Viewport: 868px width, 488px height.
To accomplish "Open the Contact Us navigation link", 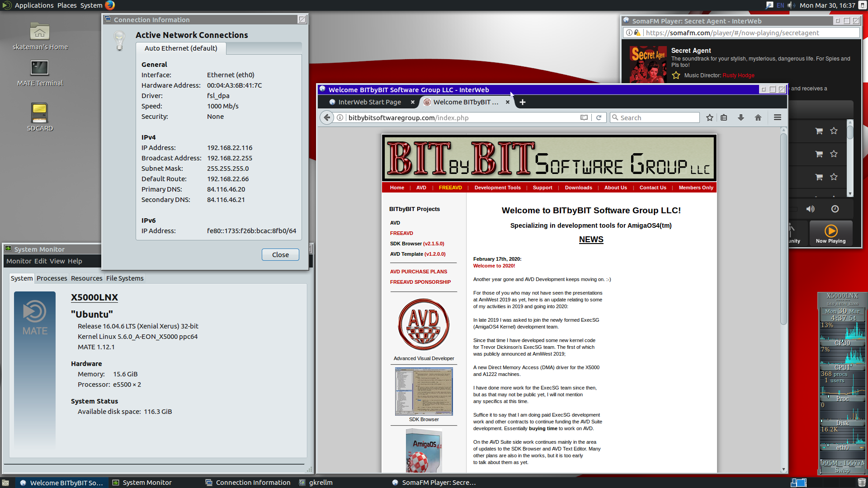I will tap(652, 188).
